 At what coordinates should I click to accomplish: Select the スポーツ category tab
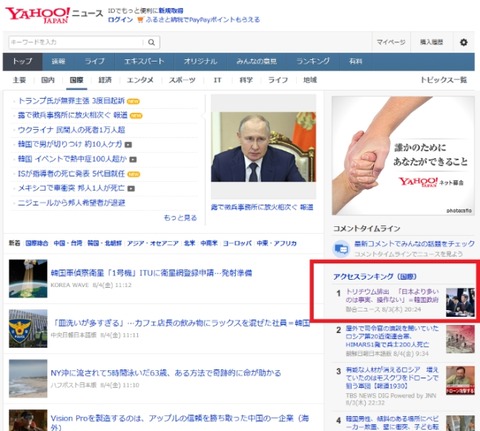(x=182, y=80)
